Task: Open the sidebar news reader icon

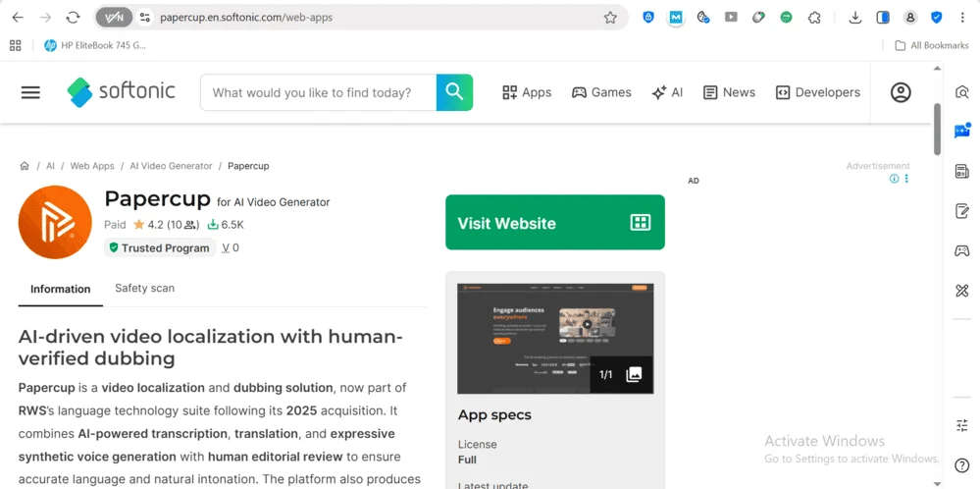Action: pos(962,171)
